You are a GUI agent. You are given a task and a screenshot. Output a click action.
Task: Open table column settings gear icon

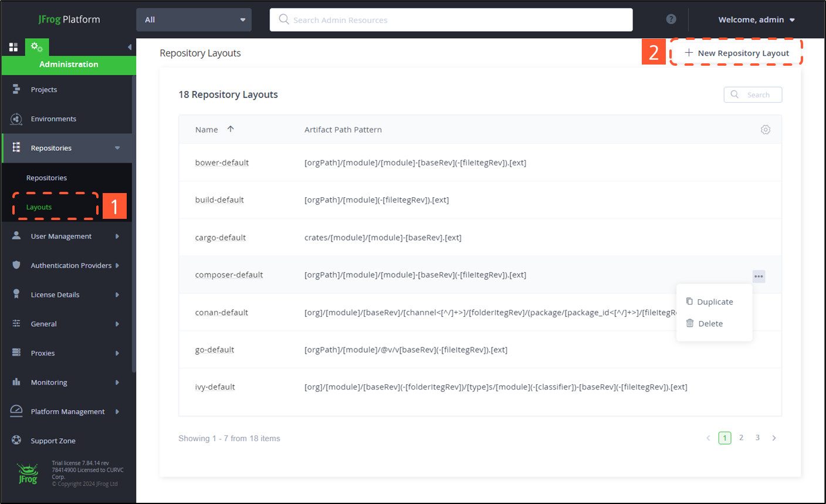(x=765, y=130)
